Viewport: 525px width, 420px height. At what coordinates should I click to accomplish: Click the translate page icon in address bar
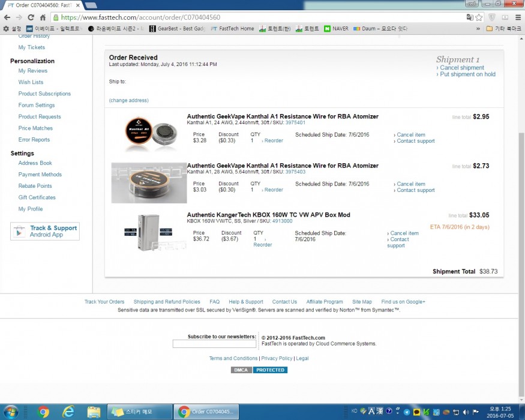pos(469,17)
